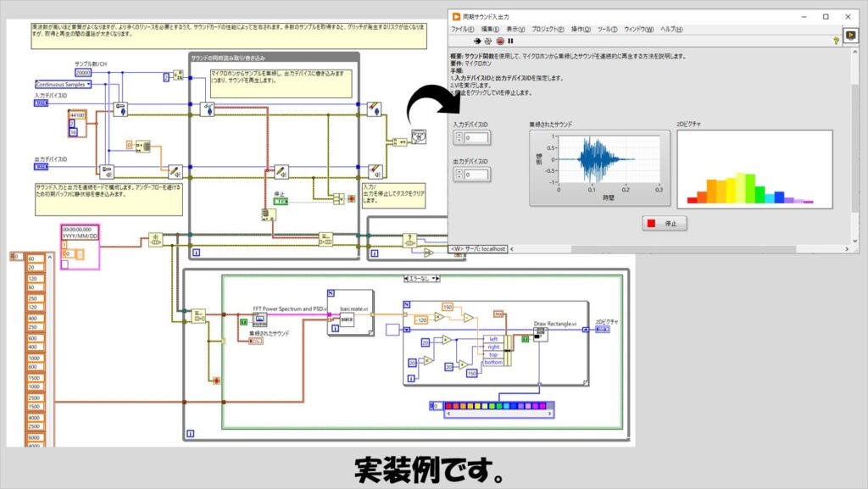Open the ファイル(F) menu
The image size is (868, 489).
click(462, 29)
